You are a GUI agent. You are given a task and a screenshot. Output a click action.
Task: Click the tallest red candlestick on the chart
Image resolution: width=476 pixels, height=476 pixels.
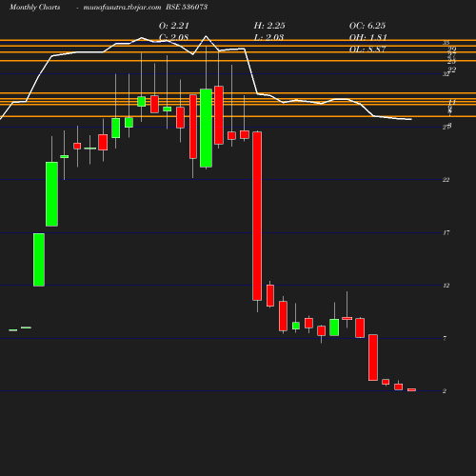click(x=257, y=216)
